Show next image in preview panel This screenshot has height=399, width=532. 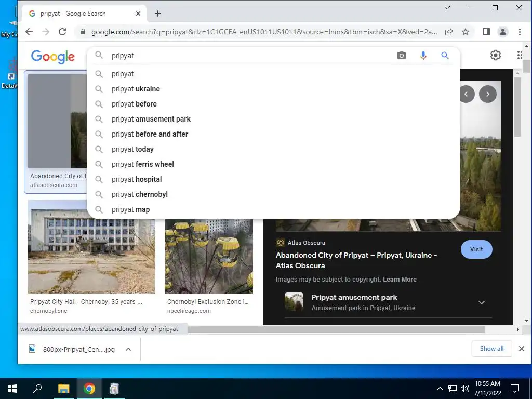point(487,94)
